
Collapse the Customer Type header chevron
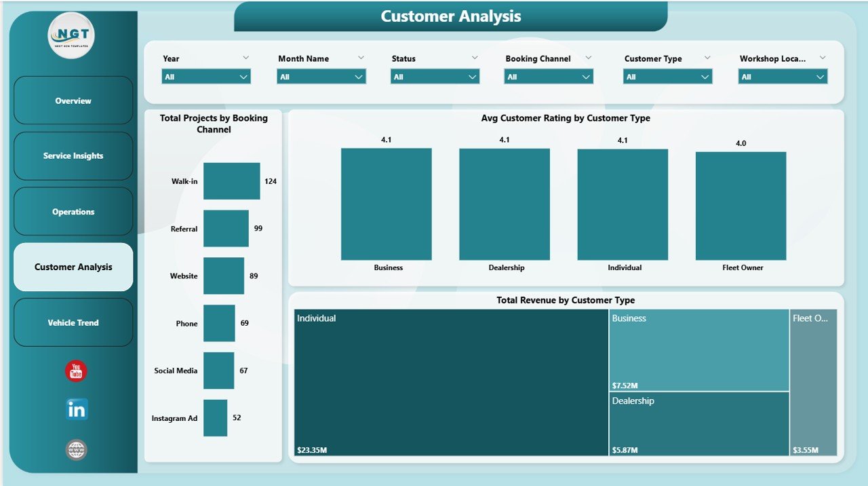coord(707,58)
